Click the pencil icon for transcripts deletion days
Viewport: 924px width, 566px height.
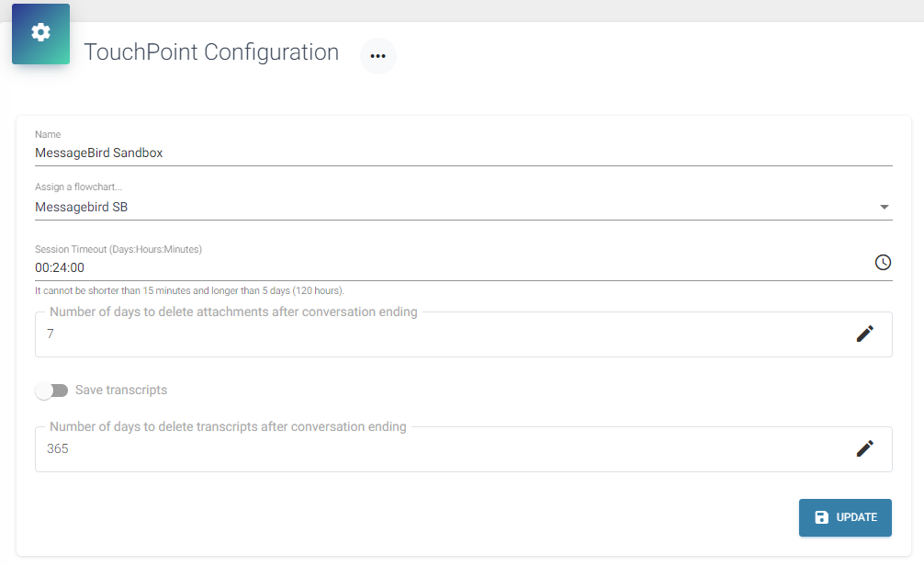864,448
